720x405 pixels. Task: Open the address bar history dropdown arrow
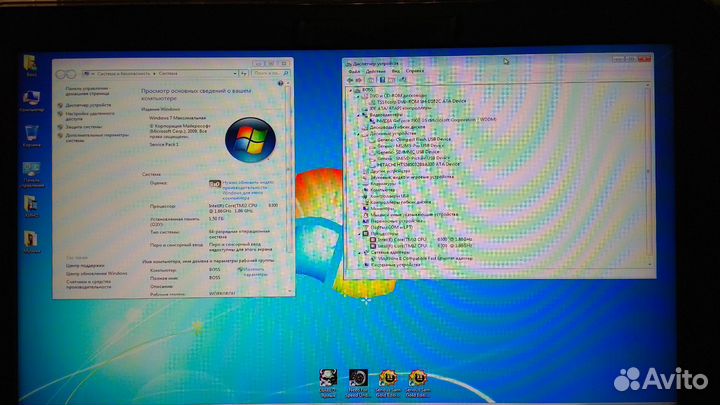[x=235, y=73]
